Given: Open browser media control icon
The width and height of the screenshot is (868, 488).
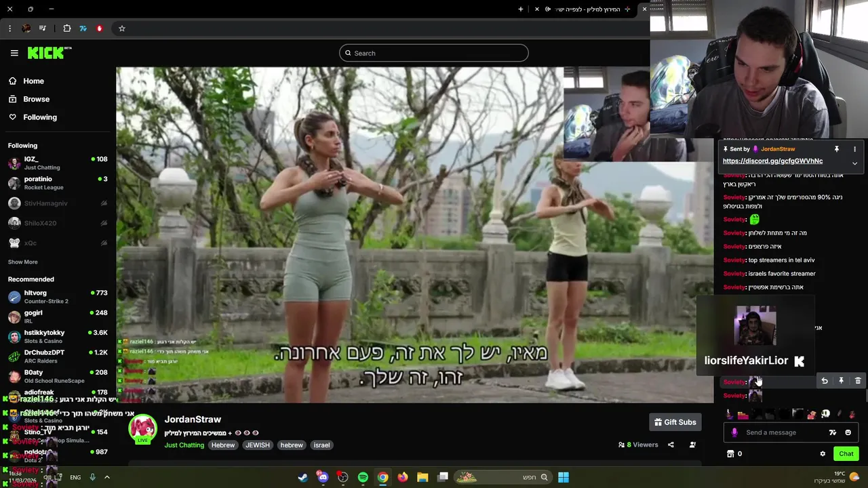Looking at the screenshot, I should click(x=43, y=28).
